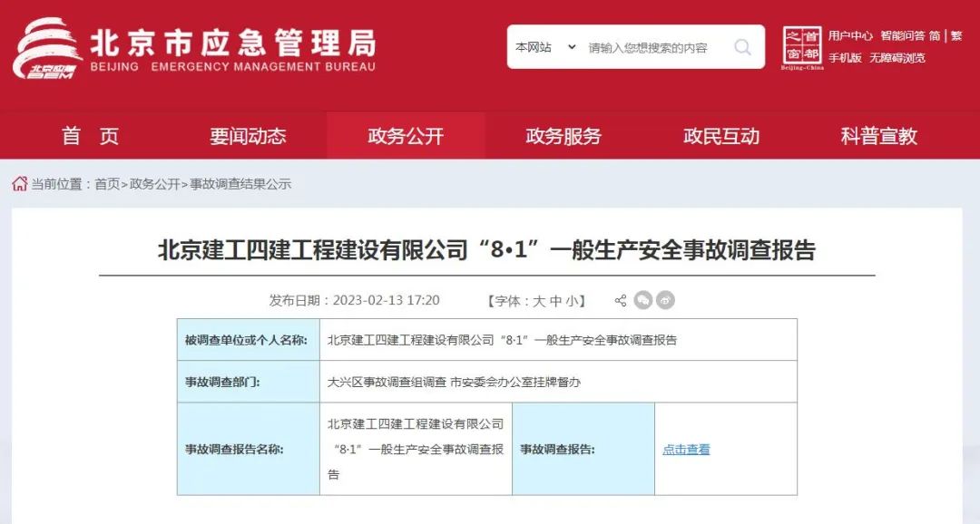Set font size to 小
The image size is (980, 524).
click(572, 301)
